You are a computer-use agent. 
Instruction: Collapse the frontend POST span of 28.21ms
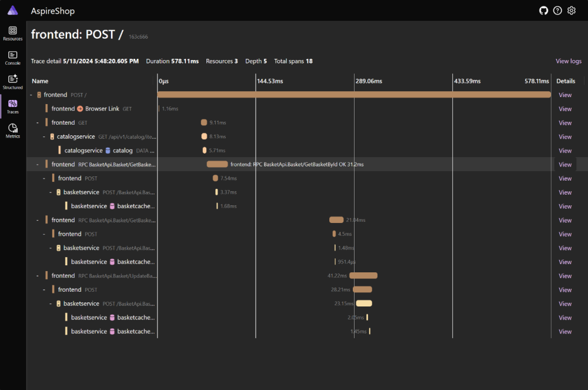pos(44,289)
